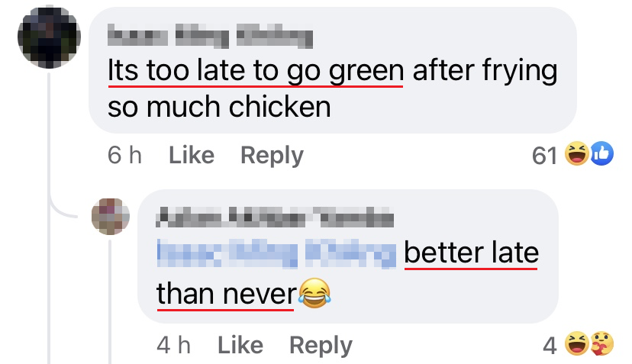632x364 pixels.
Task: Click the 'Its too late to go green' comment text
Action: point(256,70)
